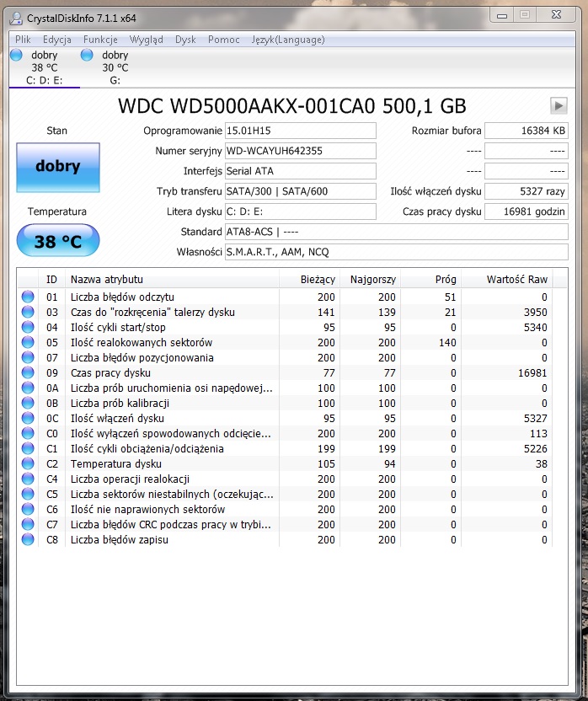
Task: Click the 38 °C temperature button
Action: [x=58, y=240]
